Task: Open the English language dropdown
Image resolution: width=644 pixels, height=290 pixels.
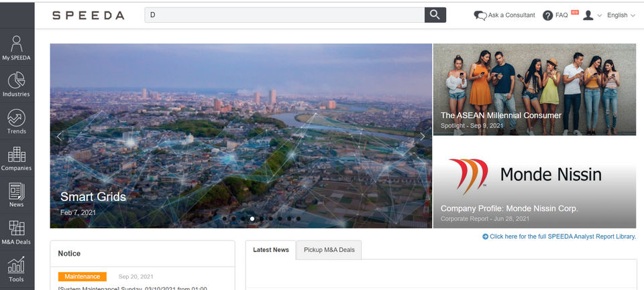Action: click(x=621, y=15)
